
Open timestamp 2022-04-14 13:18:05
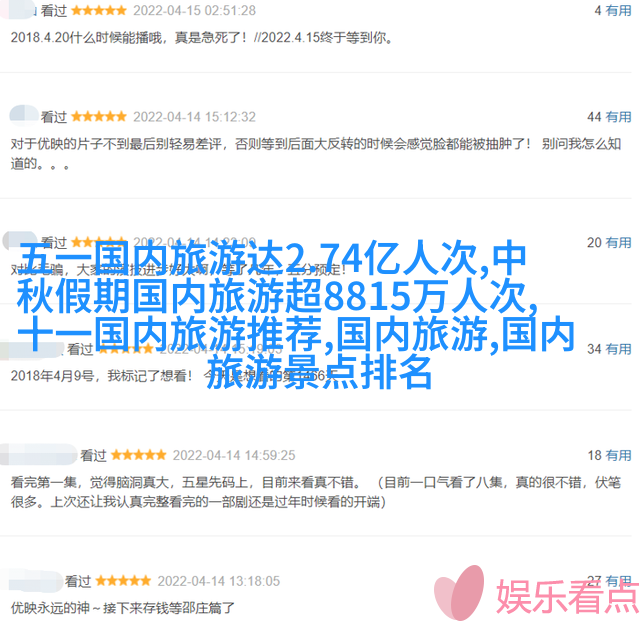[219, 581]
